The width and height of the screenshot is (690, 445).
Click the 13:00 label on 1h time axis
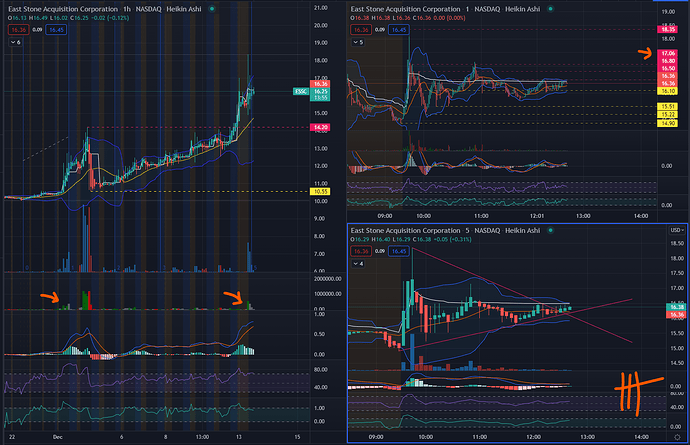[202, 437]
